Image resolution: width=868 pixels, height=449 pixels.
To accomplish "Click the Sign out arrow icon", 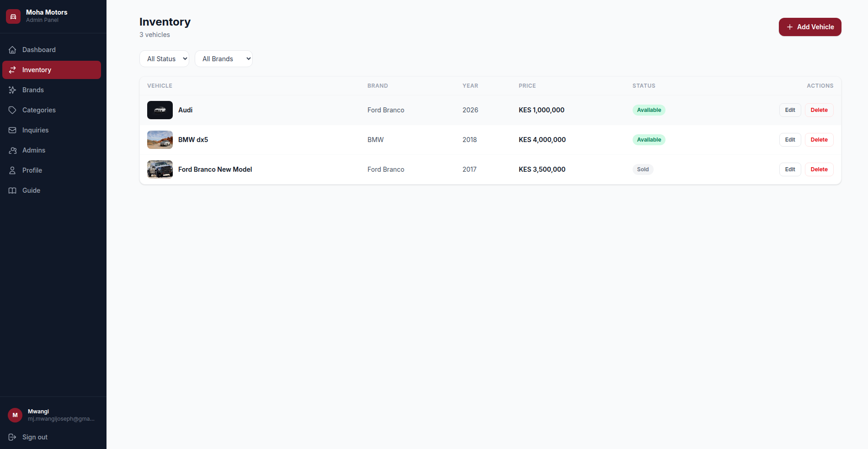I will (12, 437).
